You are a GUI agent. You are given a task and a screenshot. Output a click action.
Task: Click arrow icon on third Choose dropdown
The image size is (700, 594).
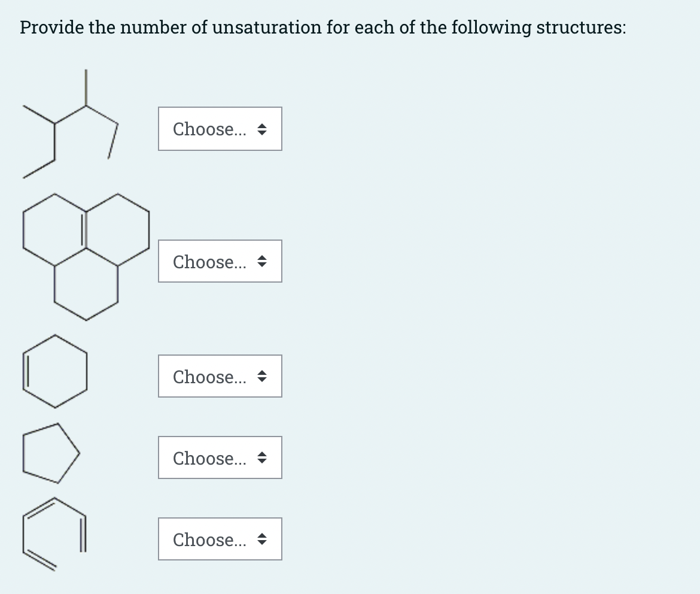(262, 377)
